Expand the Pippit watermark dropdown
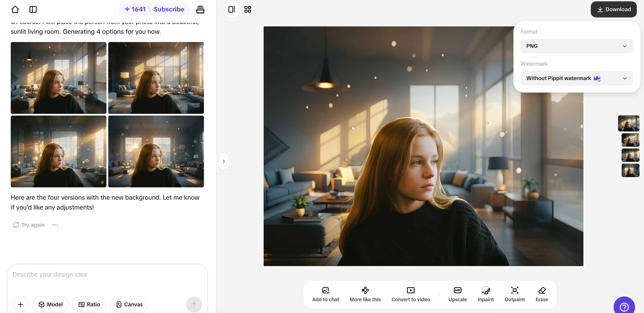This screenshot has width=644, height=313. click(x=576, y=78)
